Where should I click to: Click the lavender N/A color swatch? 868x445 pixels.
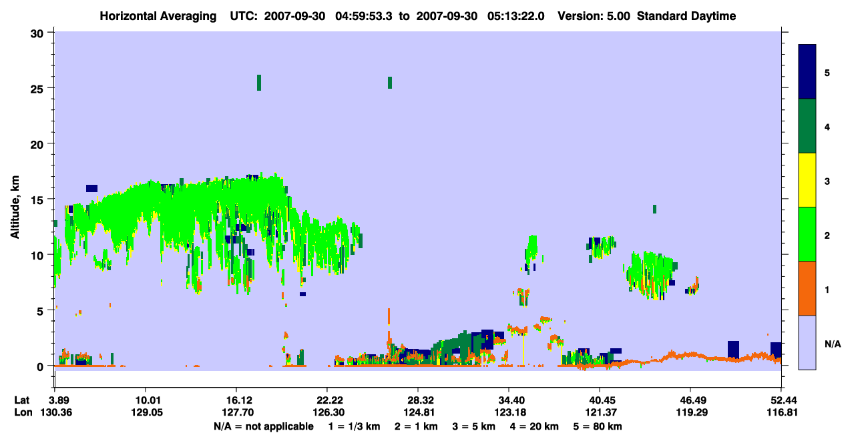807,342
